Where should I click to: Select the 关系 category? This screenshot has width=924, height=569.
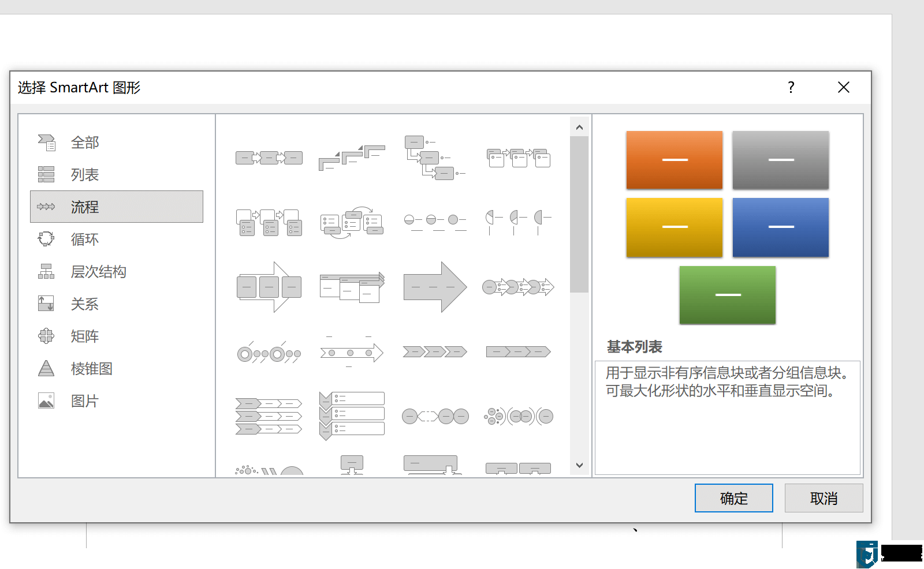point(117,304)
